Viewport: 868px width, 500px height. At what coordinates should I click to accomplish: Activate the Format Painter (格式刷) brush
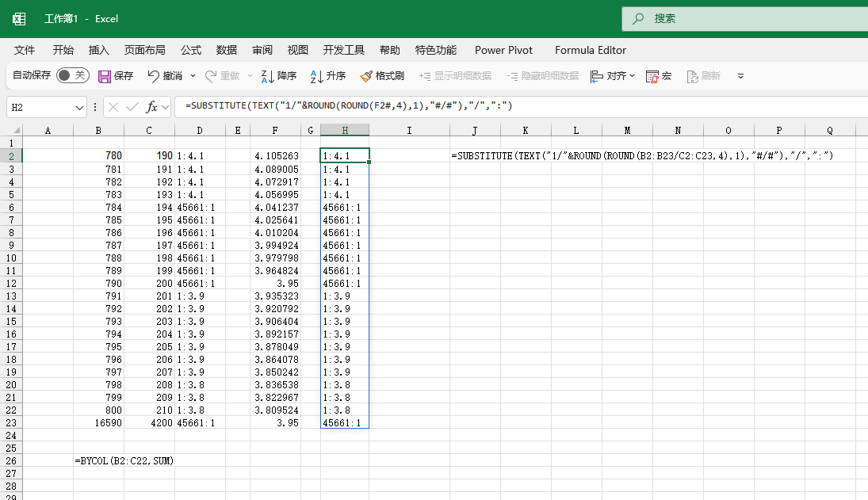366,76
